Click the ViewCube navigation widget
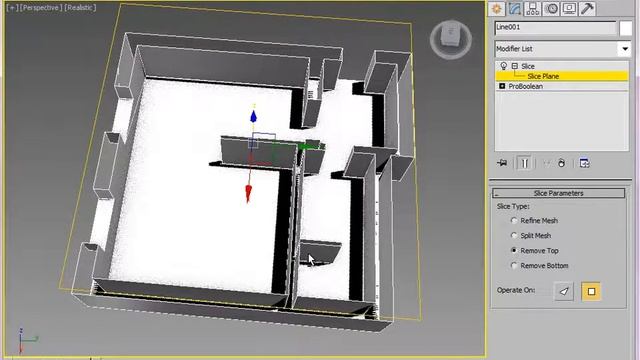Image resolution: width=640 pixels, height=360 pixels. tap(451, 40)
